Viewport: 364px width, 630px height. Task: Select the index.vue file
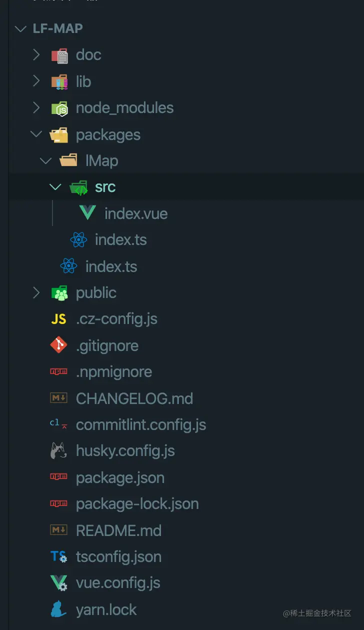135,213
